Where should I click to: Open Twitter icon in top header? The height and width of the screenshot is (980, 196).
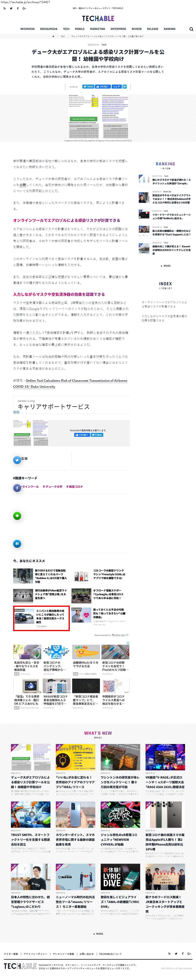(11, 8)
